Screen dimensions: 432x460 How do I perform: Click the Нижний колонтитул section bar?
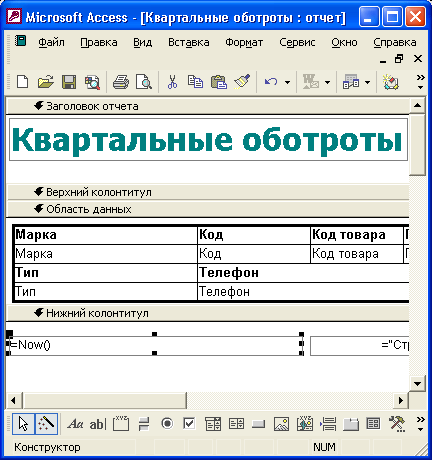click(x=208, y=313)
